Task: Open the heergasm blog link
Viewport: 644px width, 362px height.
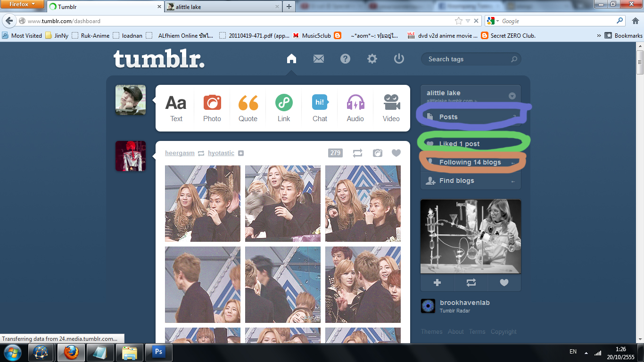Action: pos(180,153)
